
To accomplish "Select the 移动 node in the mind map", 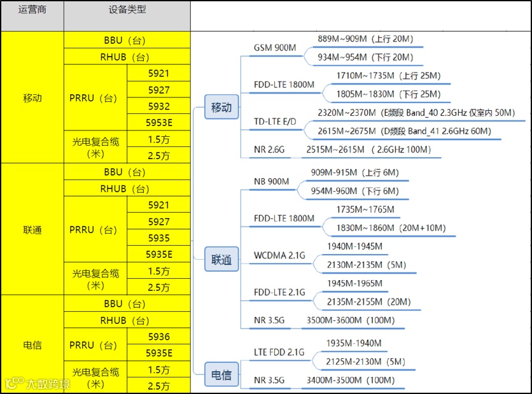I will [x=221, y=107].
